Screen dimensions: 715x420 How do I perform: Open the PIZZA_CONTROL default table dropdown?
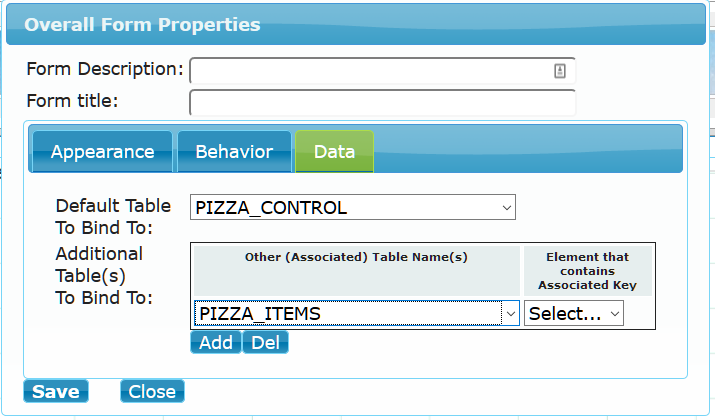353,207
